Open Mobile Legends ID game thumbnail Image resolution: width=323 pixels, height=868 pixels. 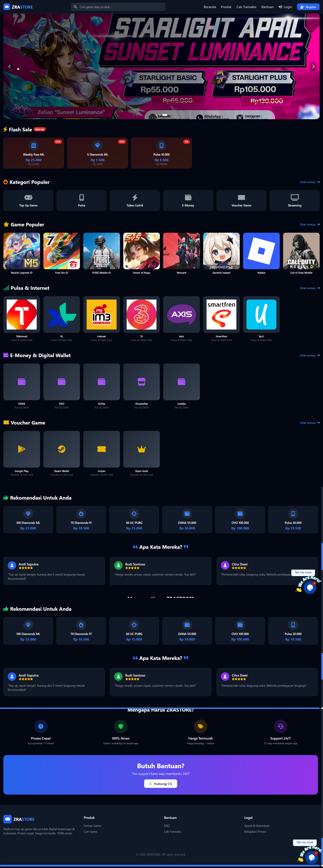coord(22,251)
